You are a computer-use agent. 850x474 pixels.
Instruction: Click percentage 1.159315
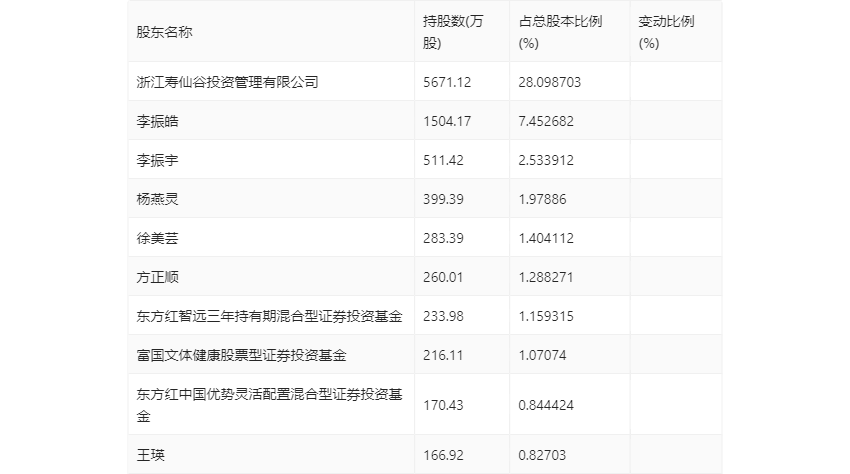(546, 316)
